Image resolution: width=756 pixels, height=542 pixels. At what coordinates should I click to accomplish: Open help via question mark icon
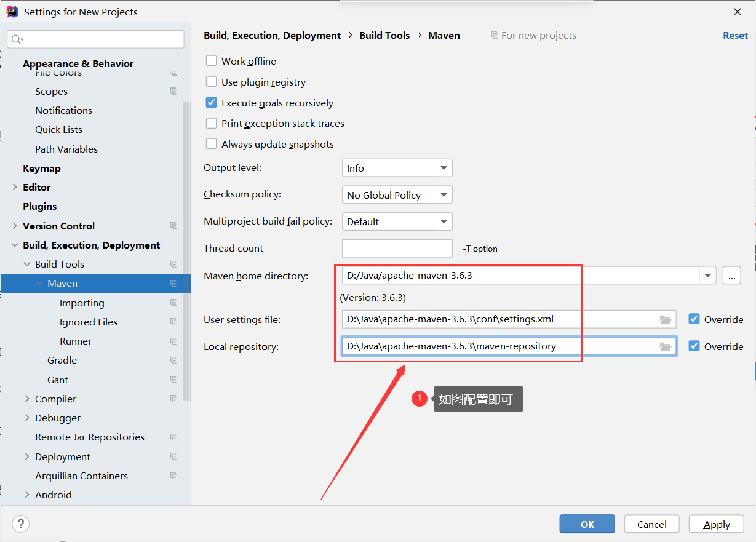click(x=20, y=524)
